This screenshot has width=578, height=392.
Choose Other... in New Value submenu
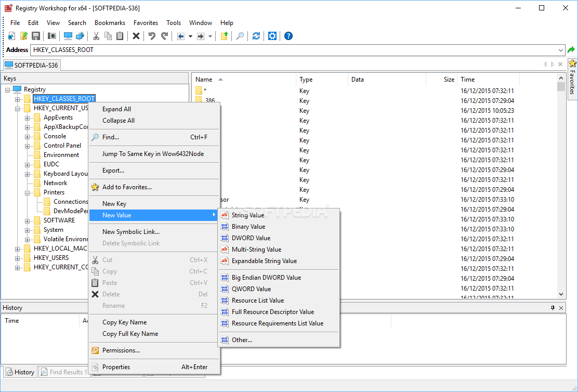[279, 340]
